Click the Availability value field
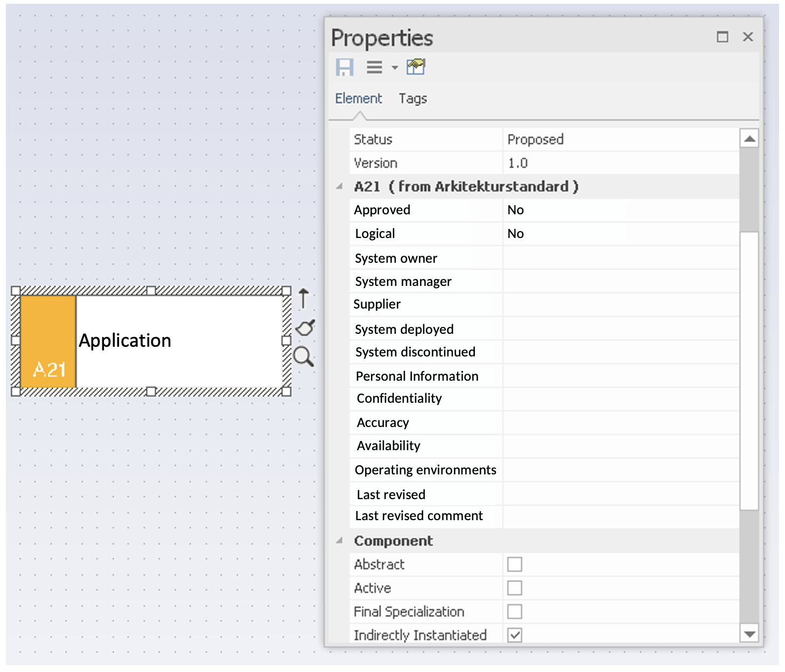Screen dimensions: 785x672 pyautogui.click(x=621, y=446)
